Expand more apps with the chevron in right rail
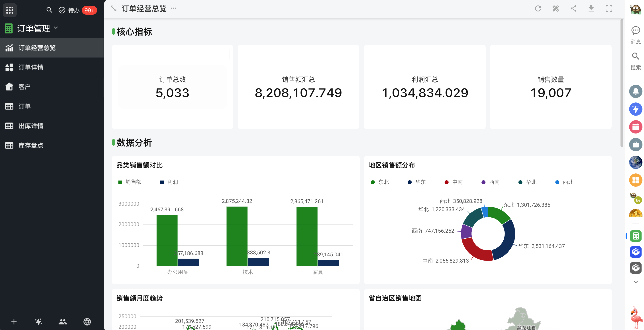This screenshot has width=644, height=330. point(636,282)
